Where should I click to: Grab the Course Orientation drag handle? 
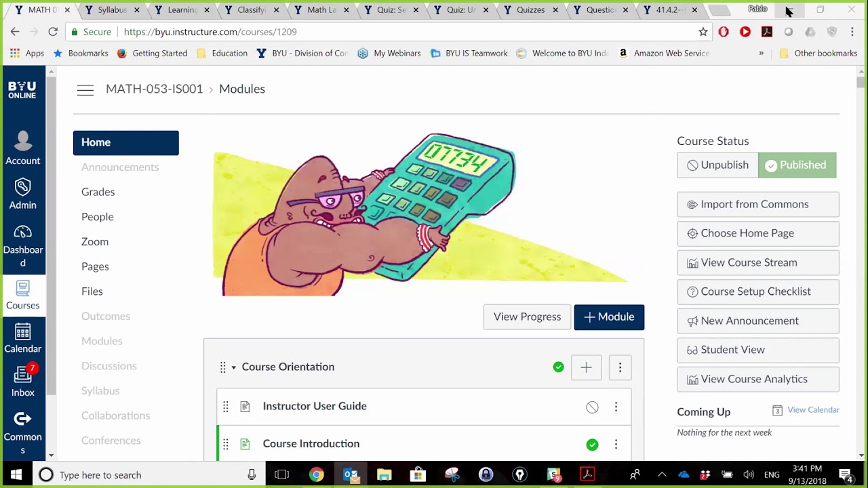(222, 367)
